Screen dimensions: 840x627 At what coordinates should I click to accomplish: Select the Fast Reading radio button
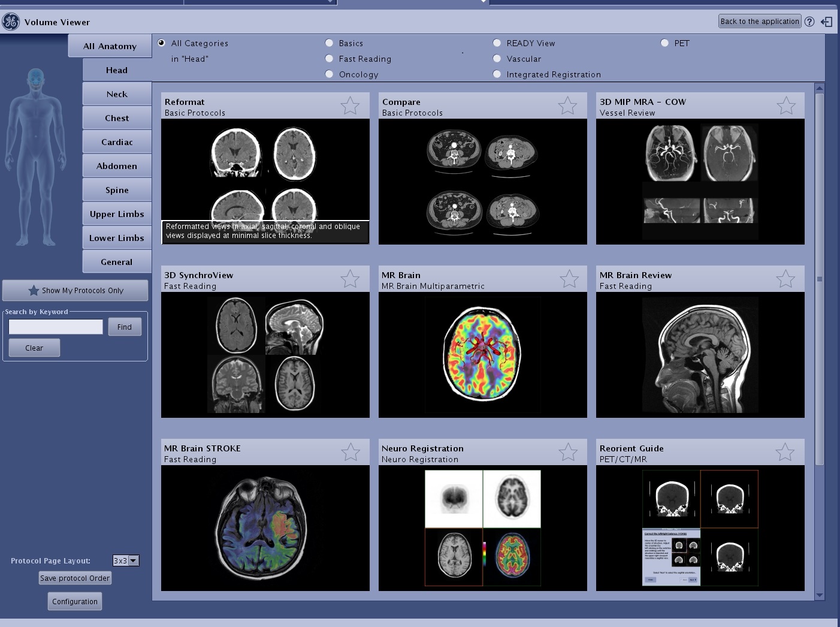329,59
